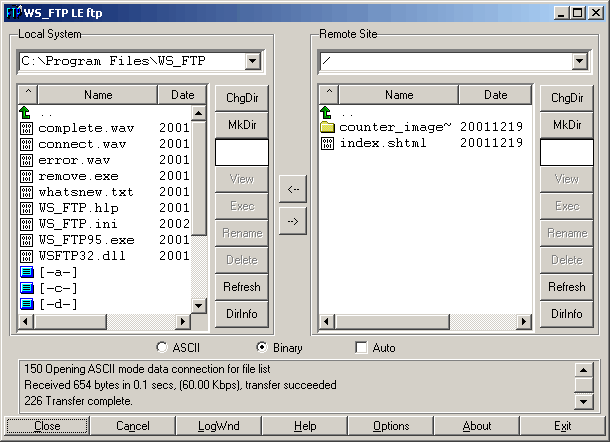Viewport: 610px width, 442px height.
Task: Click local list scroll down arrow
Action: pos(198,306)
